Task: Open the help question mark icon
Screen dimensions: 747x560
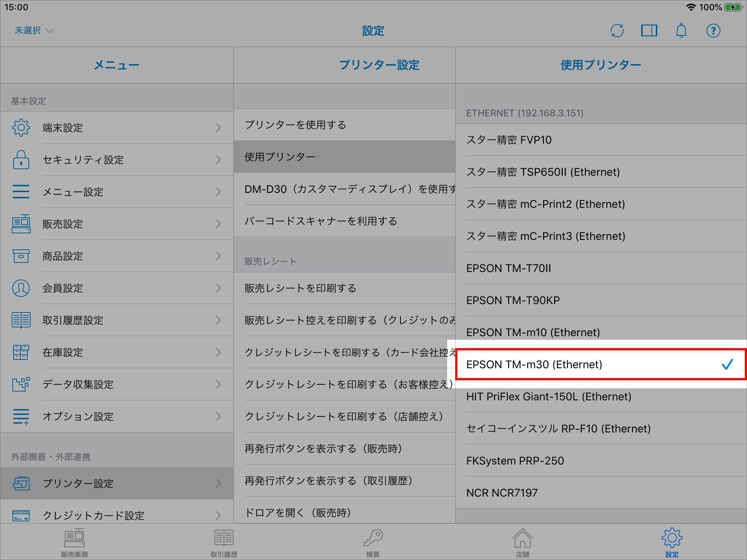Action: (x=713, y=31)
